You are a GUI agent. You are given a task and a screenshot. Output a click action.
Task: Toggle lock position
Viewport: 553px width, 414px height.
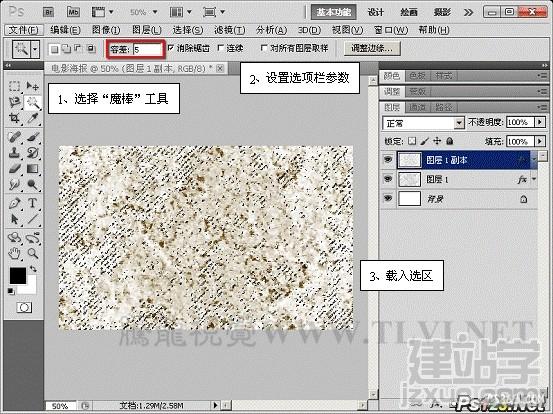(437, 141)
